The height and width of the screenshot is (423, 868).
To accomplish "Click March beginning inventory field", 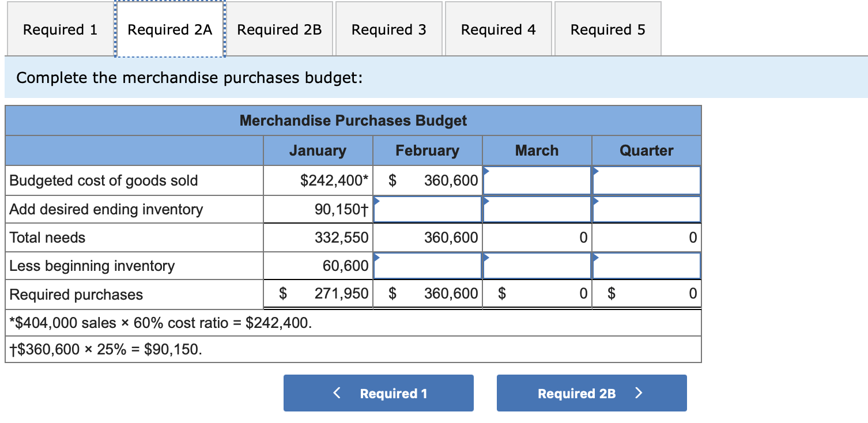I will click(x=537, y=266).
